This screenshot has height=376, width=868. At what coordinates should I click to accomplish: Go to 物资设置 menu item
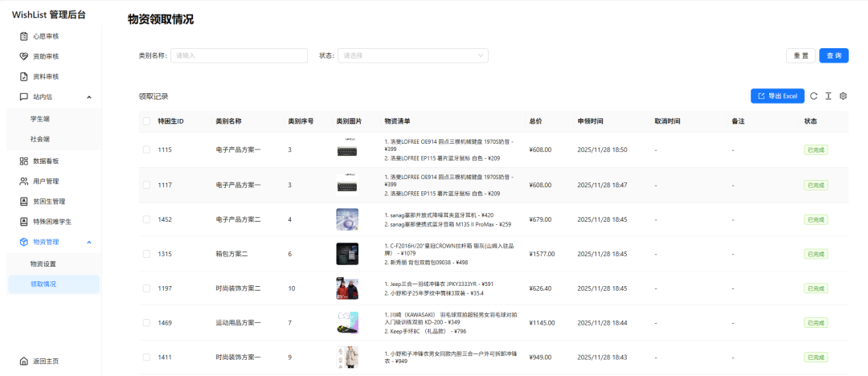(43, 264)
